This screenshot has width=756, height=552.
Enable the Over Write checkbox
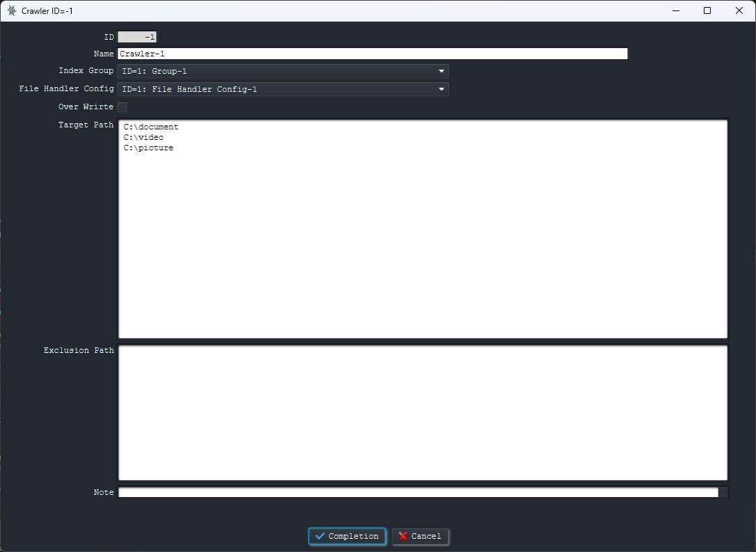tap(123, 107)
